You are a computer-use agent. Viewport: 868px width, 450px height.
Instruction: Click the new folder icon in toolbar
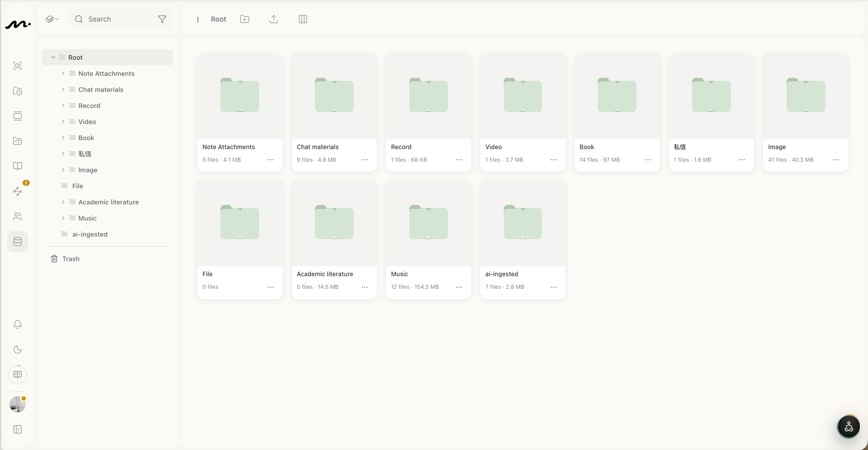(245, 19)
